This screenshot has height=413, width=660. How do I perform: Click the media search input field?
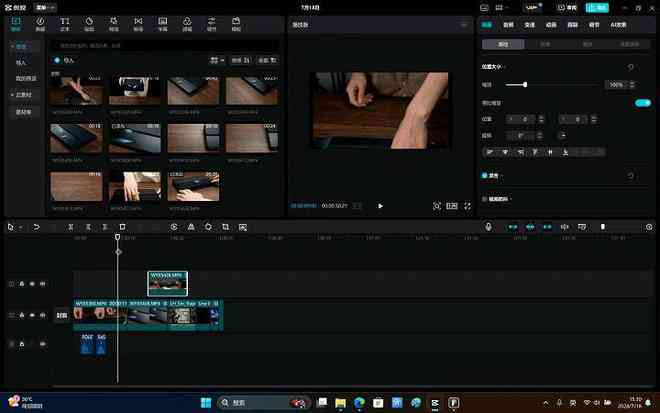(x=165, y=45)
